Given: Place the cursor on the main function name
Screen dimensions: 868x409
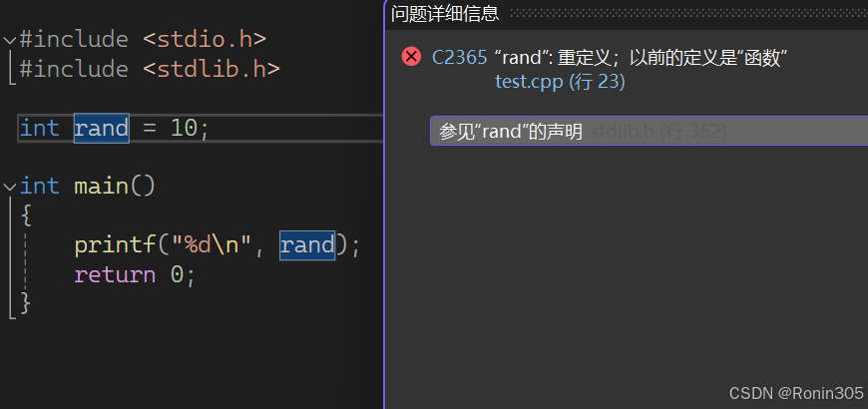Looking at the screenshot, I should click(x=102, y=186).
